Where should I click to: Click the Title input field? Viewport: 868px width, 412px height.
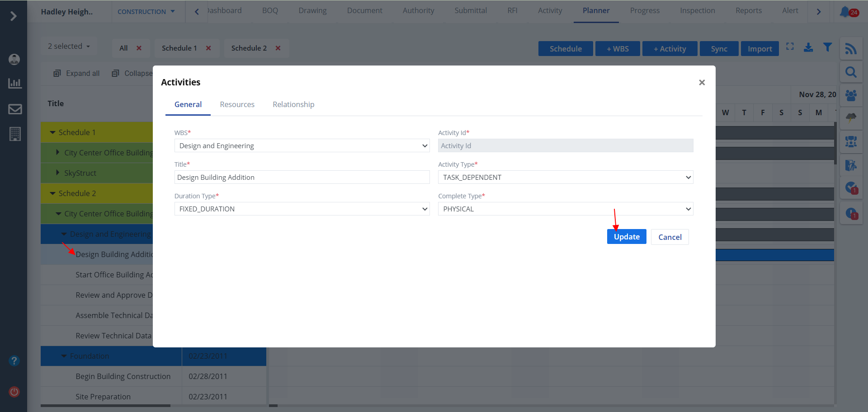point(302,177)
